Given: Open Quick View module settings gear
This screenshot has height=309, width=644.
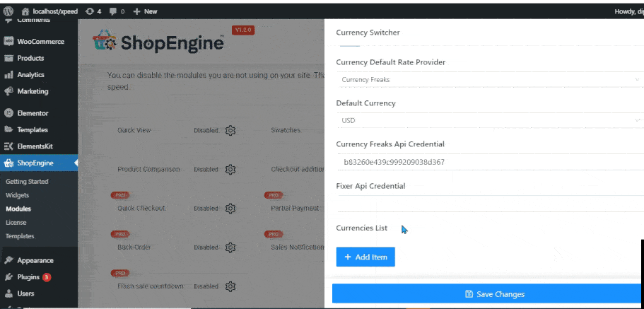Looking at the screenshot, I should 230,131.
